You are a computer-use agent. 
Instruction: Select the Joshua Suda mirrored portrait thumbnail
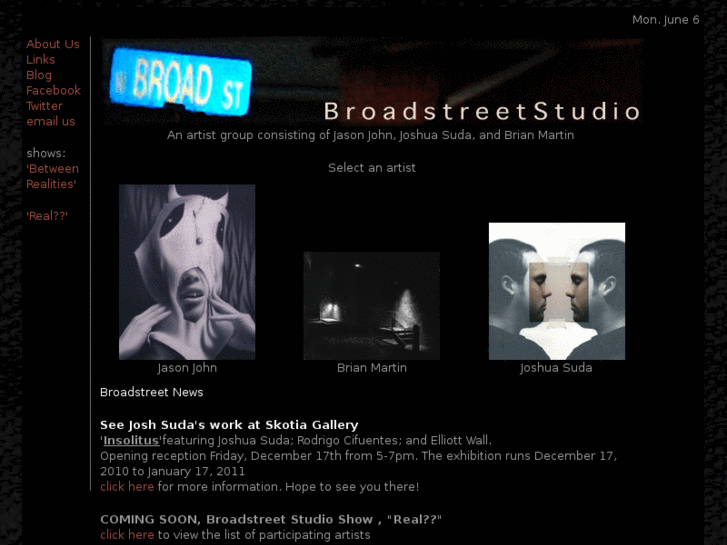[x=557, y=291]
